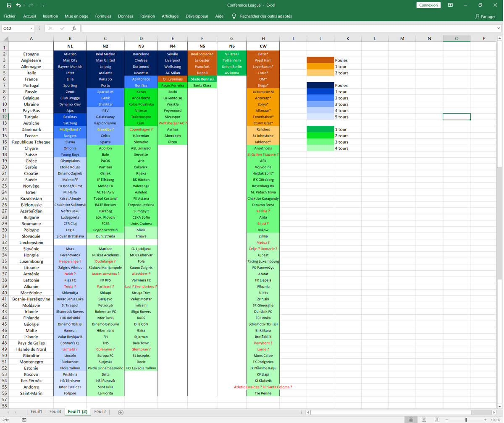Screen dimensions: 504x423
Task: Open the Révision tab
Action: point(147,16)
